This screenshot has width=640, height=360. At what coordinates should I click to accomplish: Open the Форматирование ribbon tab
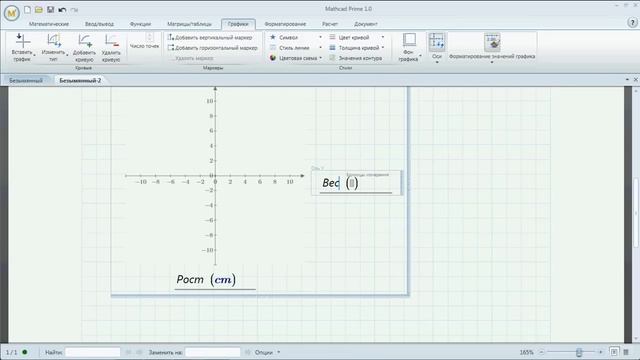click(285, 24)
